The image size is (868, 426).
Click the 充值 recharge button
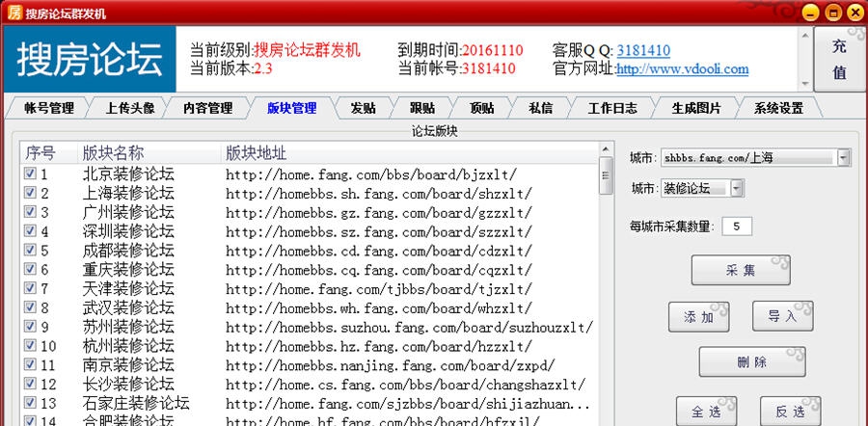tap(839, 59)
